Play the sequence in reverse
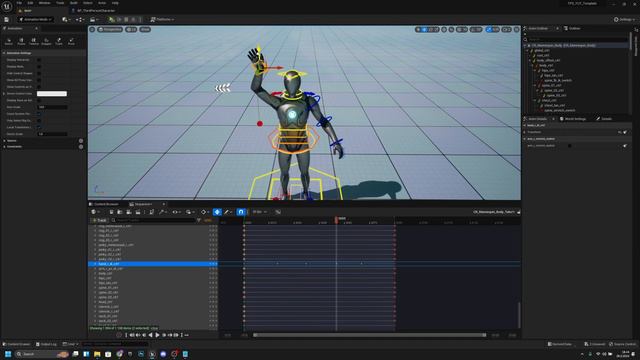The height and width of the screenshot is (360, 640). [151, 335]
